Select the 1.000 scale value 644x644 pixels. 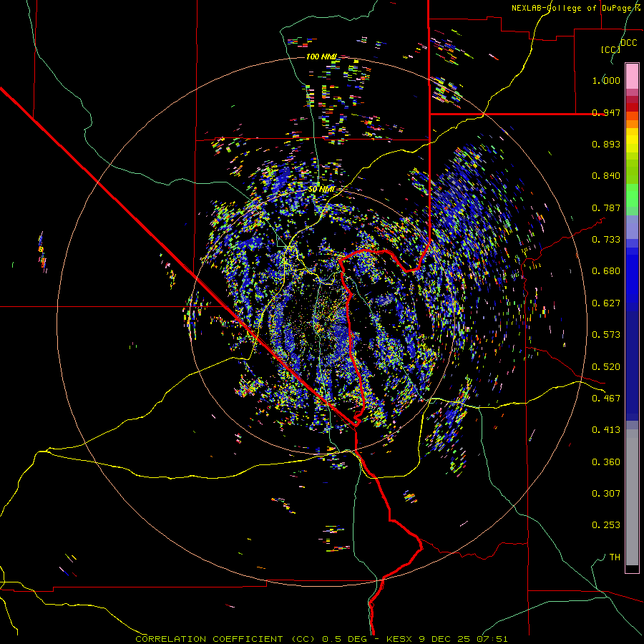606,80
